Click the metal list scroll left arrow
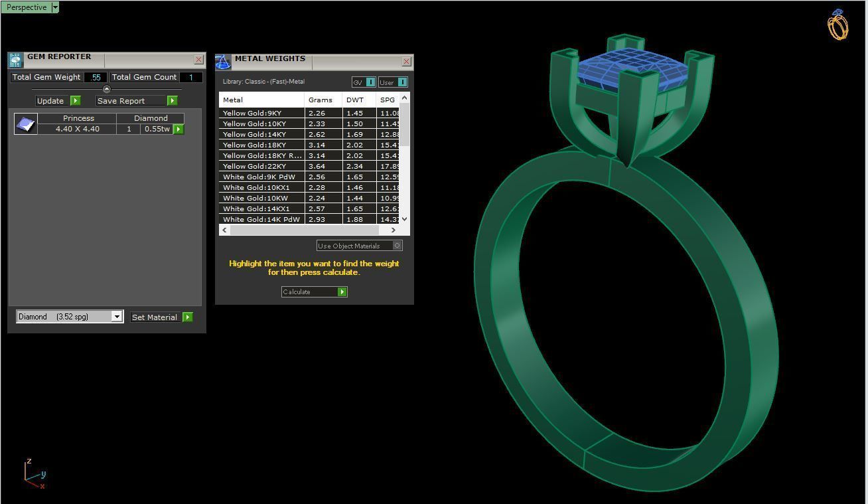 tap(225, 230)
